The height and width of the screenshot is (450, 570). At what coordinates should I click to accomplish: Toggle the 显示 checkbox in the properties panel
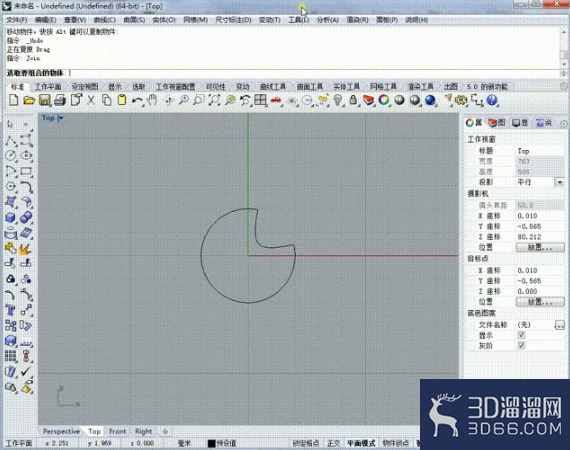[x=521, y=335]
